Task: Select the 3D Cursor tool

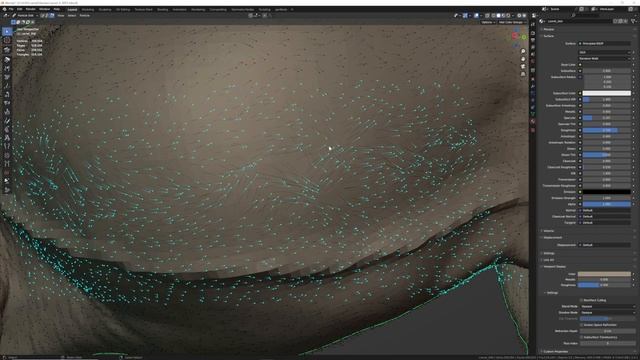Action: [7, 40]
